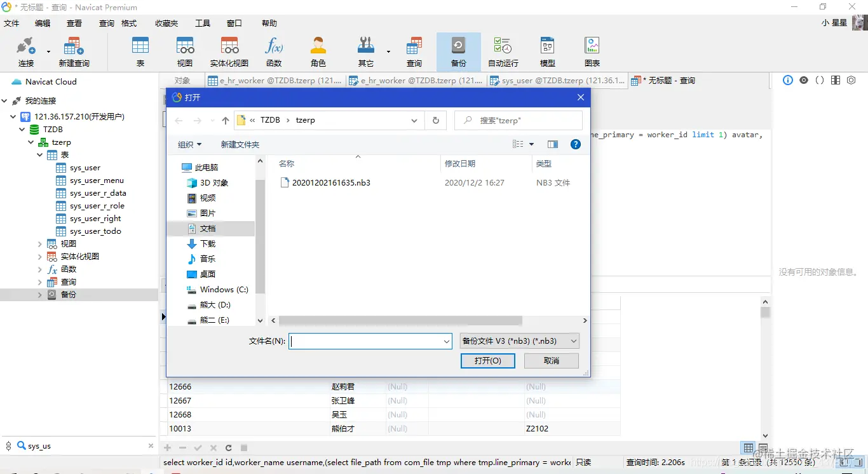Viewport: 868px width, 474px height.
Task: Select 20201202161635.nb3 backup file
Action: pyautogui.click(x=331, y=182)
